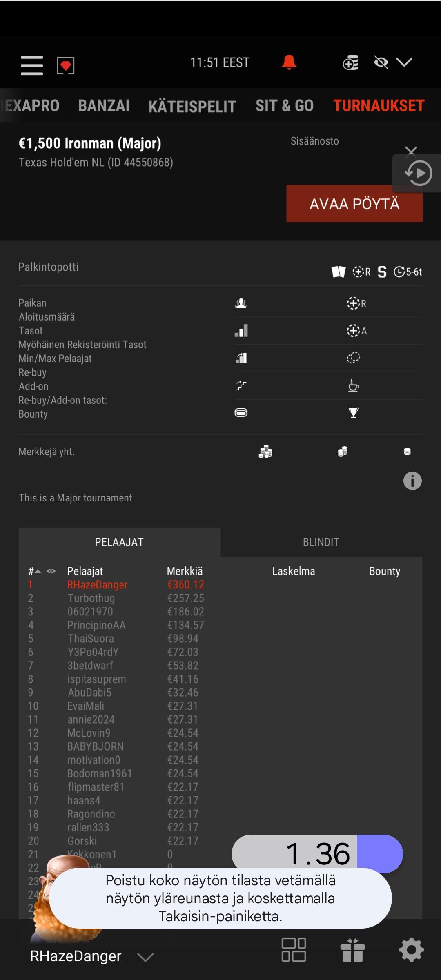This screenshot has width=441, height=980.
Task: Open the red notification bell
Action: (289, 62)
